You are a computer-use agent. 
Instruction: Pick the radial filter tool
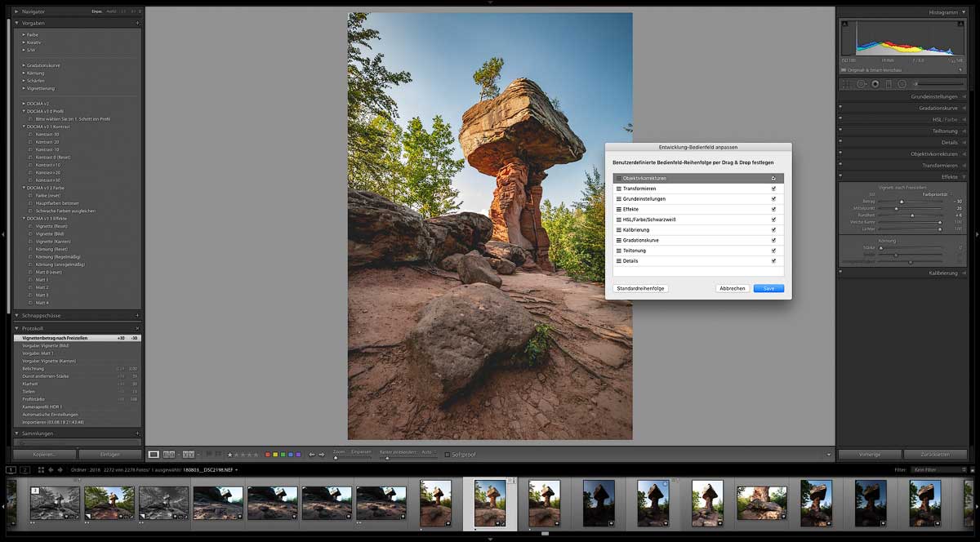(x=902, y=84)
